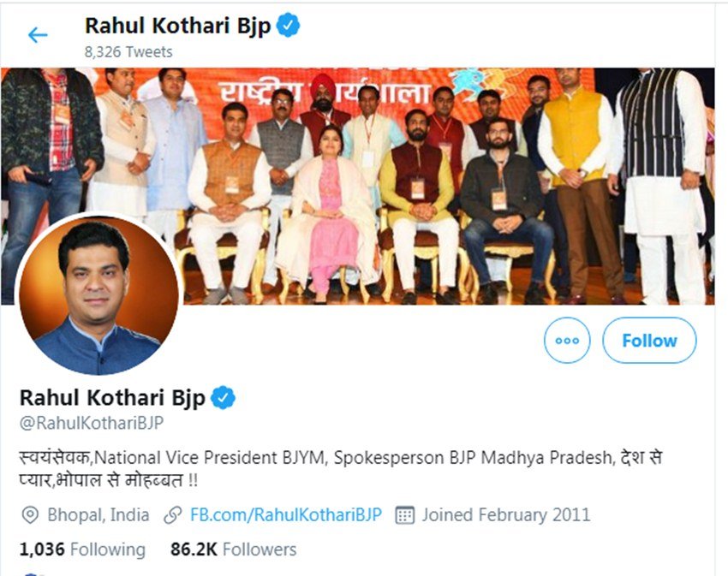Click the Joined February 2011 text

505,515
